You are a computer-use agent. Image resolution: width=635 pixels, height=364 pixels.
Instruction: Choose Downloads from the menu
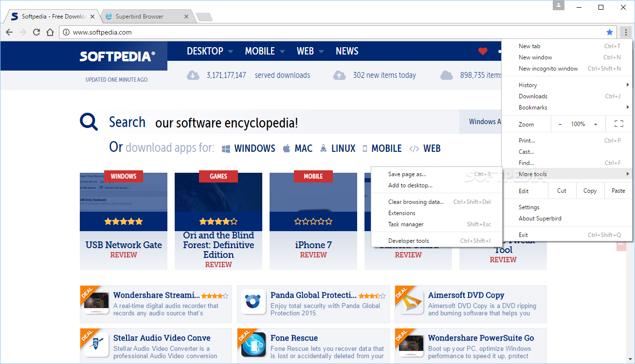click(x=567, y=96)
